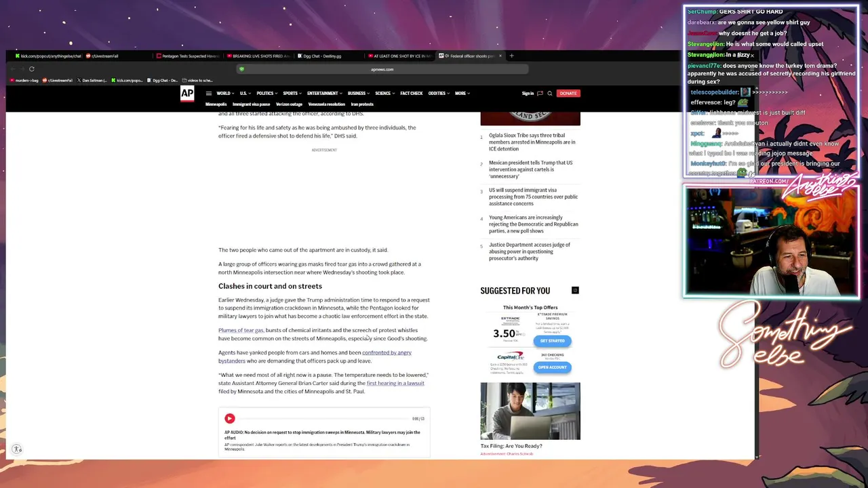Expand the Science dropdown
Image resolution: width=868 pixels, height=488 pixels.
(384, 94)
